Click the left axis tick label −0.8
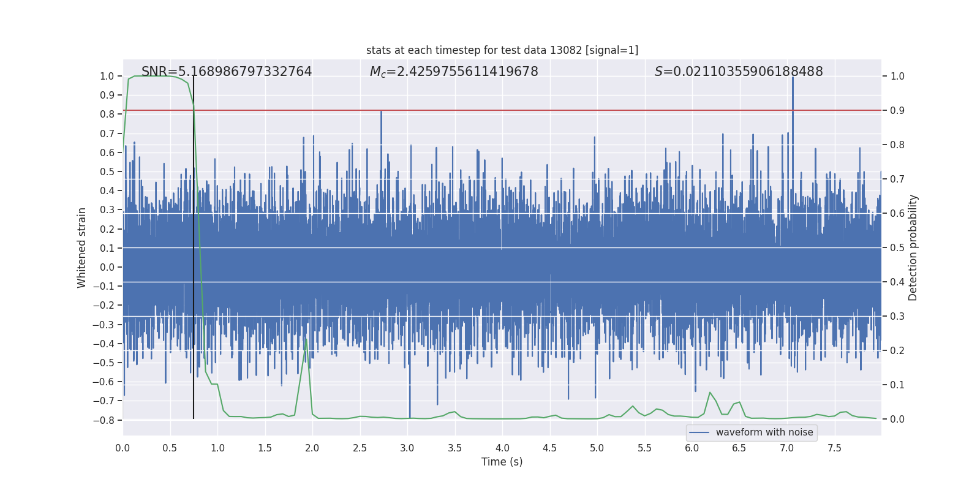Image resolution: width=980 pixels, height=490 pixels. [104, 420]
